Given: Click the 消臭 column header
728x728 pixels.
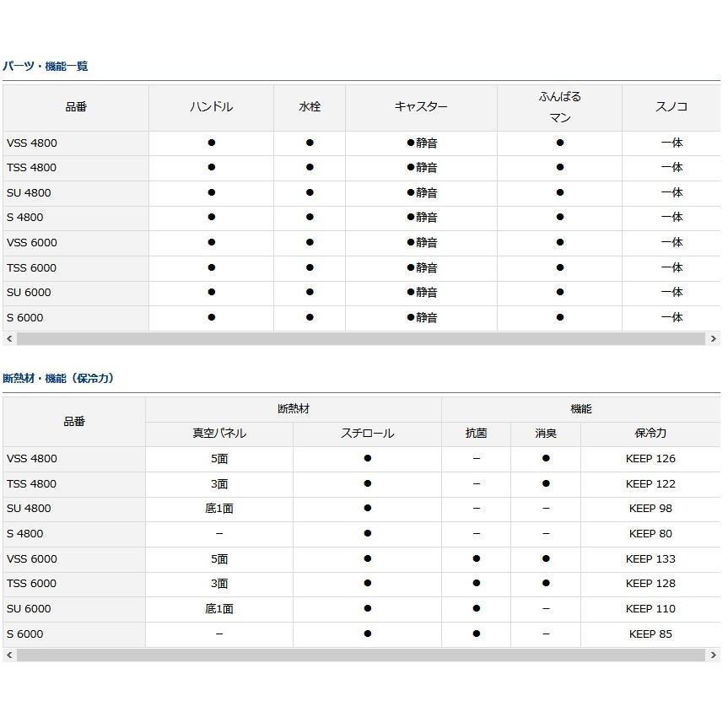Looking at the screenshot, I should (546, 434).
